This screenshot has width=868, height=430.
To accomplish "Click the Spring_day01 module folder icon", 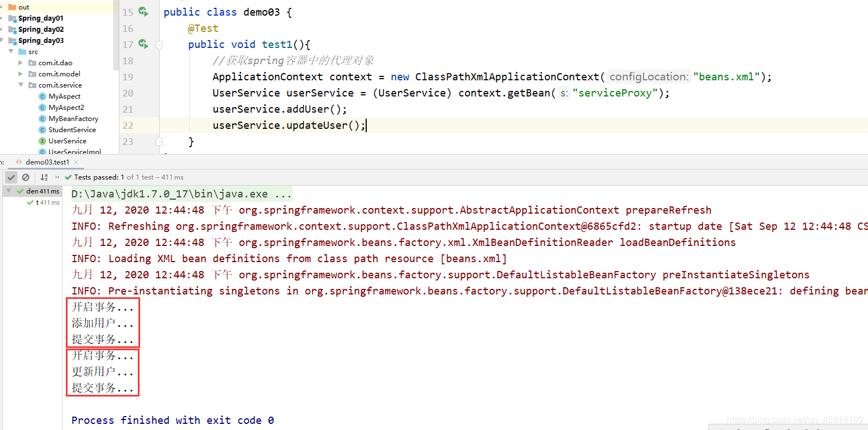I will click(12, 18).
